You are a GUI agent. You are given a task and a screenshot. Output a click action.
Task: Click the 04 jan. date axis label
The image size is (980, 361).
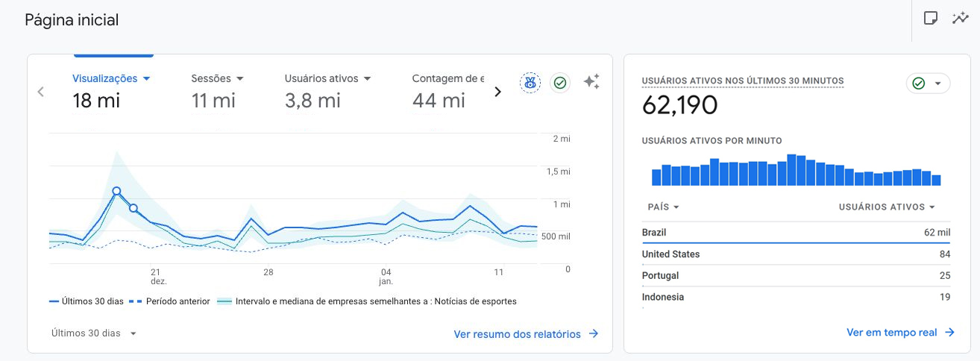coord(386,277)
